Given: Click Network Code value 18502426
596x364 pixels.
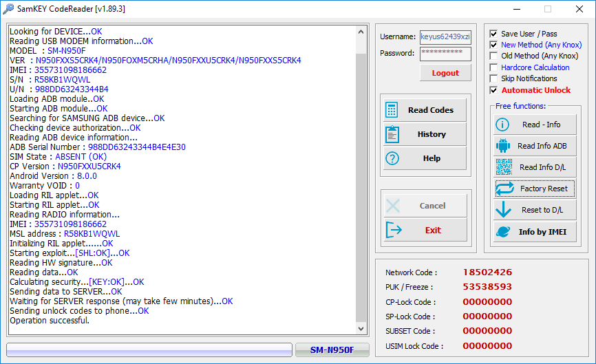Looking at the screenshot, I should 487,272.
